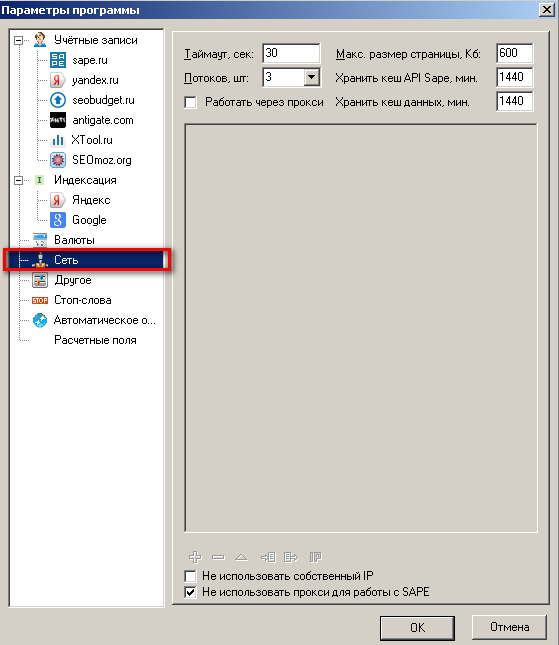Click the IP check icon
Image resolution: width=559 pixels, height=645 pixels.
click(x=315, y=557)
